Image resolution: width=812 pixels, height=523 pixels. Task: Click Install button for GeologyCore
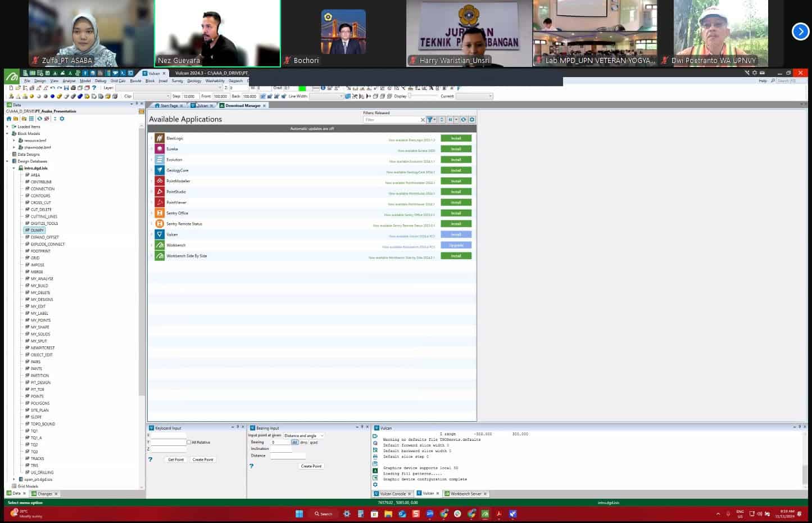(x=456, y=170)
